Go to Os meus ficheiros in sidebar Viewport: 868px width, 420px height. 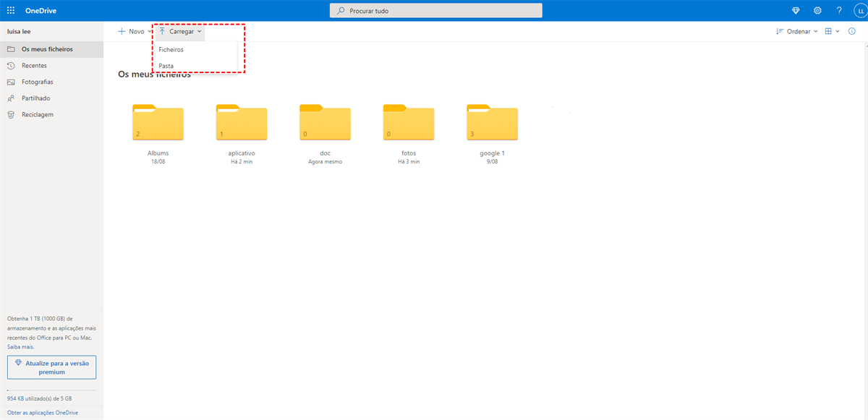pyautogui.click(x=51, y=49)
